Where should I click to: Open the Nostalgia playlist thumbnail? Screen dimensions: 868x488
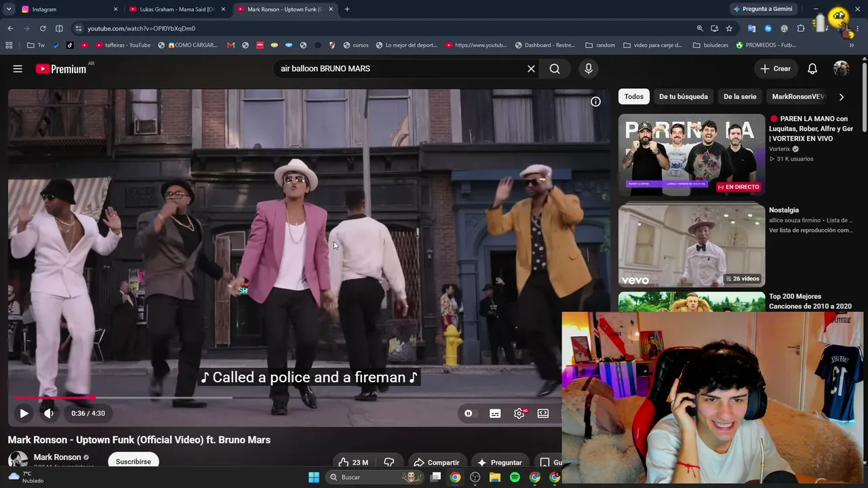(x=692, y=246)
